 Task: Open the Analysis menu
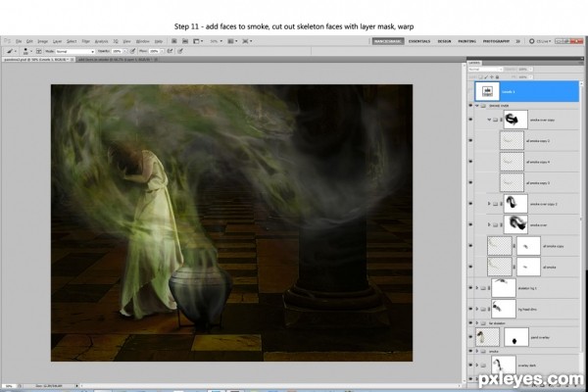[x=101, y=41]
